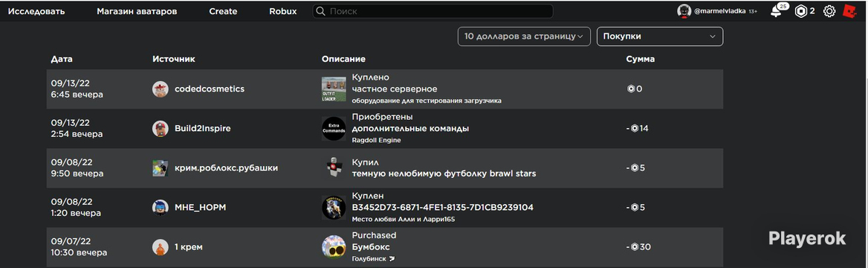Select the 09/08/22 9:50 вечера date cell
The image size is (868, 268).
click(77, 168)
